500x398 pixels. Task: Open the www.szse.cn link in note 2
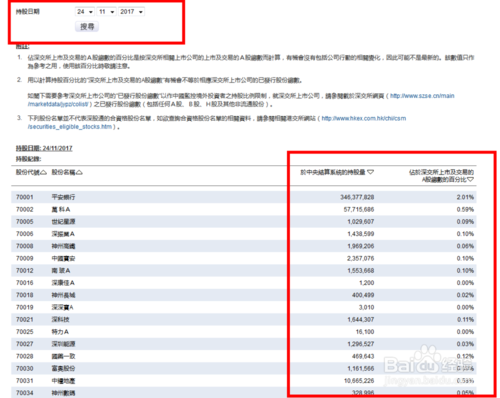click(422, 96)
